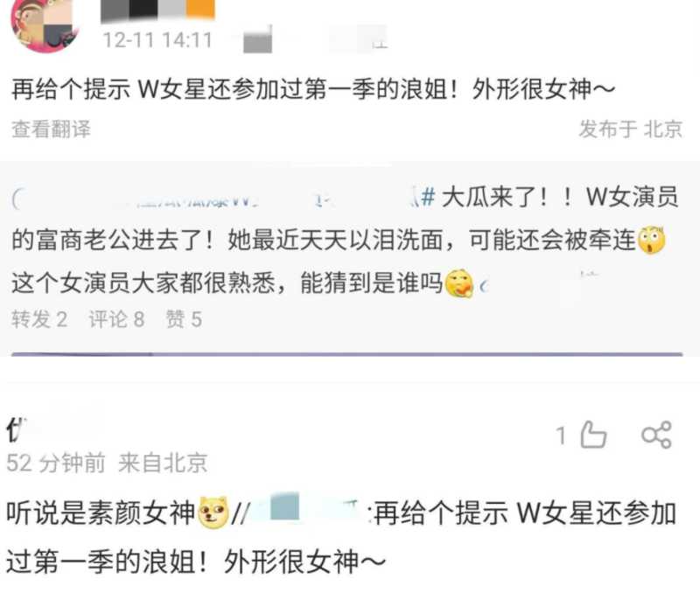Viewport: 700px width, 593px height.
Task: Open the poster's profile avatar
Action: (45, 24)
